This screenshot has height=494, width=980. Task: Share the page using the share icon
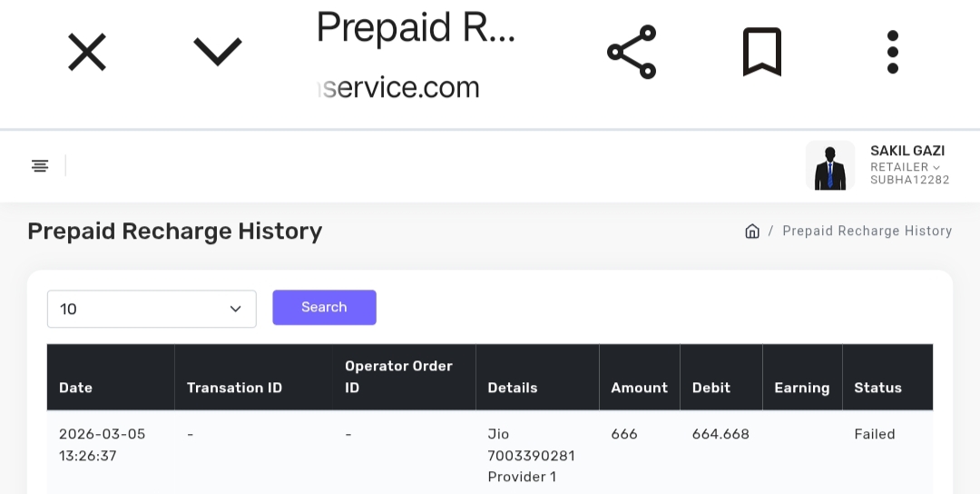point(632,52)
